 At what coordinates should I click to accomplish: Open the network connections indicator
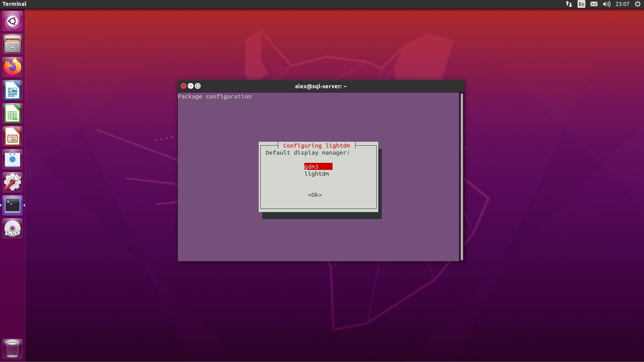point(569,4)
